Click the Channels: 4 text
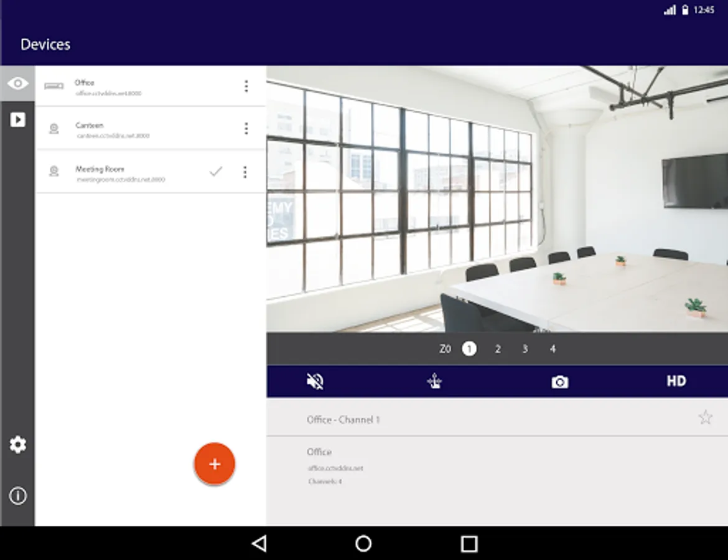728x560 pixels. [325, 482]
